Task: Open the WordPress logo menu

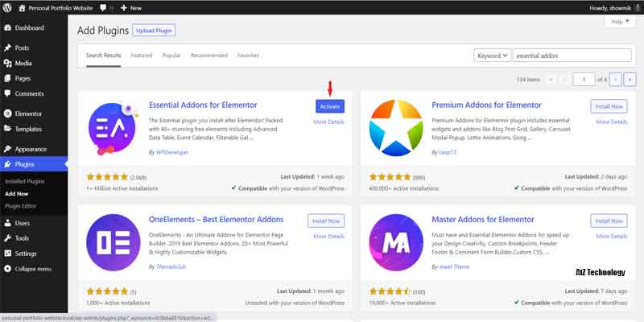Action: pyautogui.click(x=7, y=7)
